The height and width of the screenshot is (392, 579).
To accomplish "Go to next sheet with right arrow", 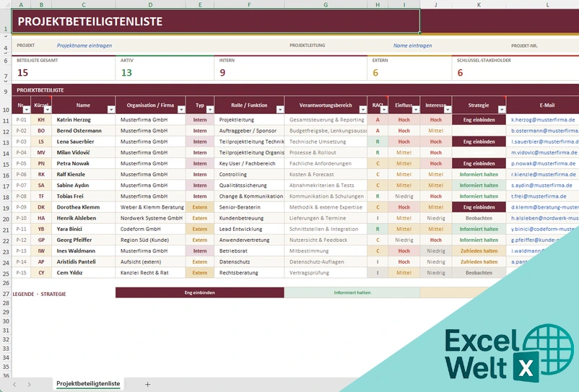I will 29,384.
